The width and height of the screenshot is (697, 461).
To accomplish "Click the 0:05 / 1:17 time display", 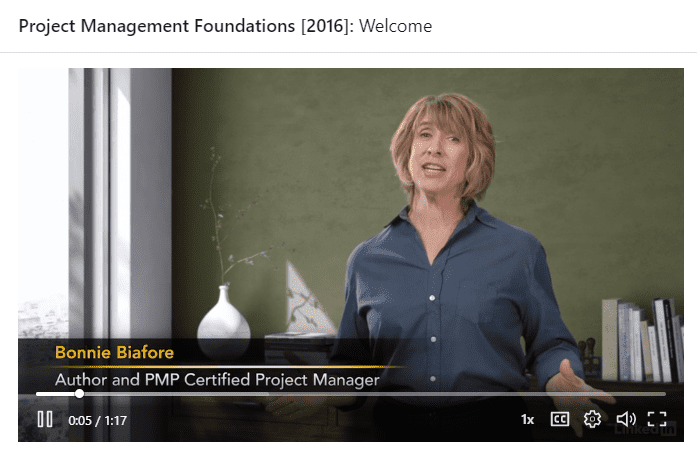I will [97, 420].
